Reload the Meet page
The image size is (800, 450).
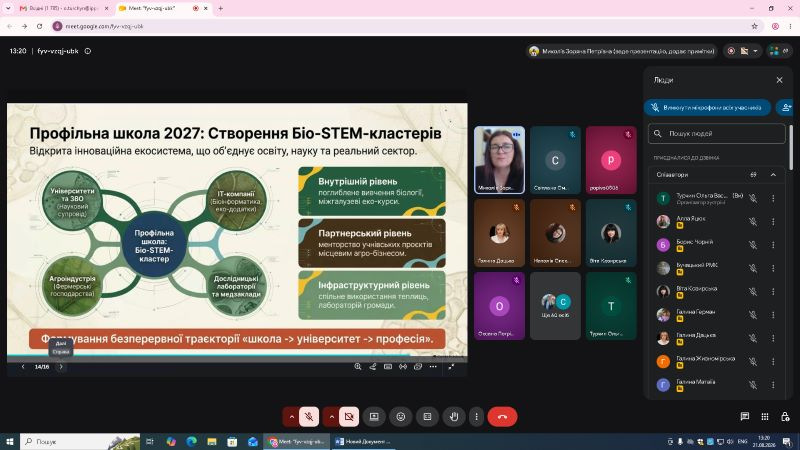[x=39, y=26]
